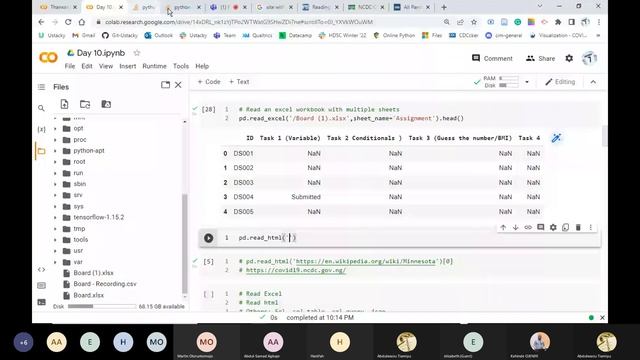
Task: Select the Files folder sidebar icon
Action: click(x=41, y=151)
